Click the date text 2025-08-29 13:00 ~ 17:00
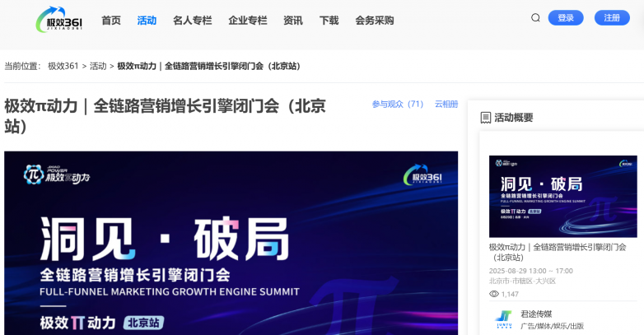The image size is (644, 335). pos(530,271)
